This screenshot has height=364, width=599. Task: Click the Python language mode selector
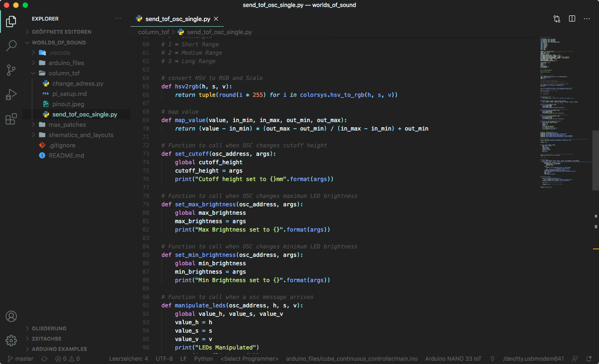(x=203, y=359)
